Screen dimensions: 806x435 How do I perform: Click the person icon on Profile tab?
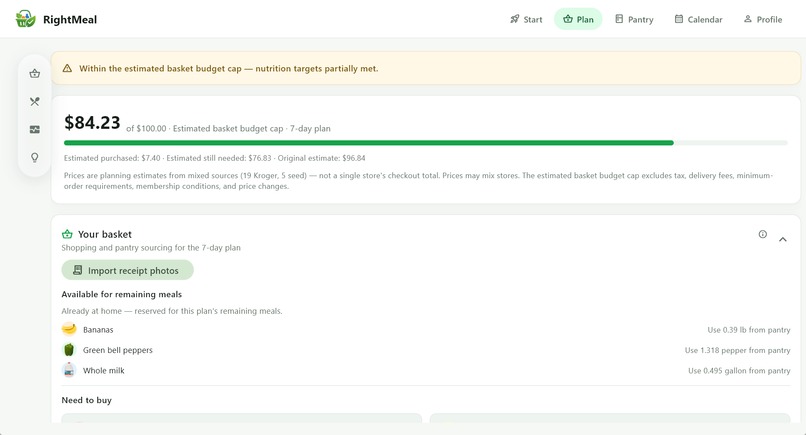click(x=747, y=19)
